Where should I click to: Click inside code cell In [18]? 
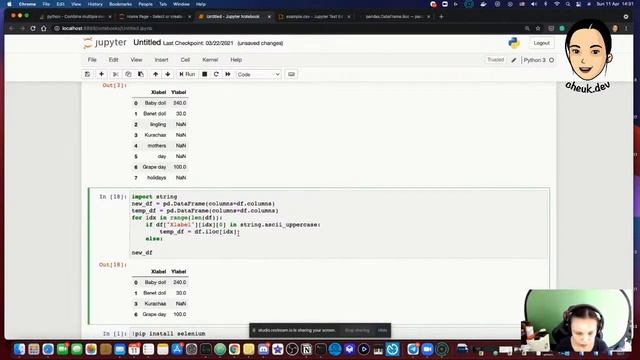(339, 224)
